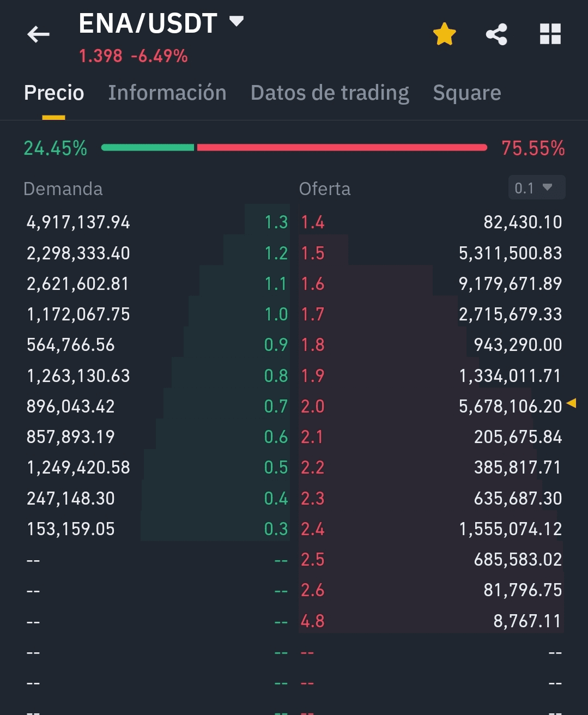Tap the 9,179,671.89 ask quantity row
This screenshot has height=715, width=588.
(510, 284)
